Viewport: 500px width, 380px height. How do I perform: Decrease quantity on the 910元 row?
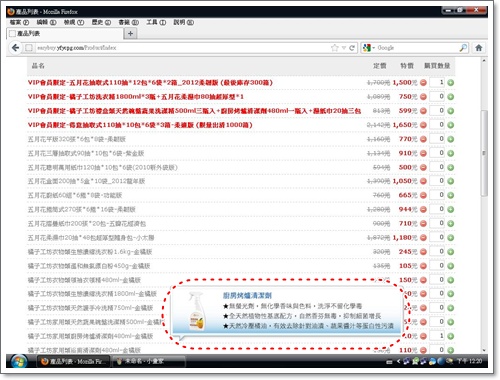pos(423,153)
